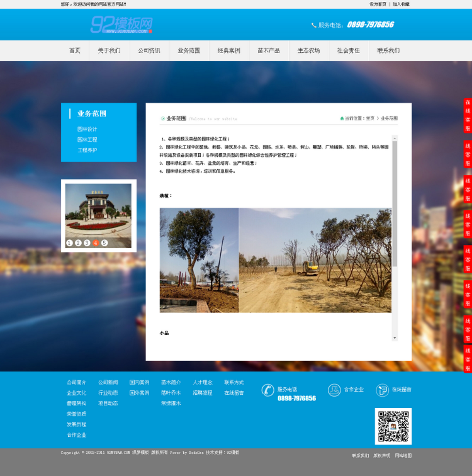
Task: Open footer link 苗木简介
Action: (x=171, y=383)
